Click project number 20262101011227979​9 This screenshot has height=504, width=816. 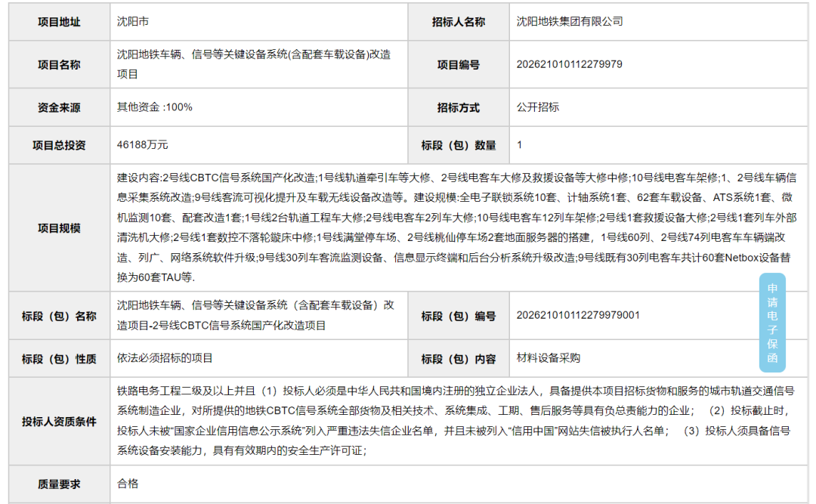pos(569,64)
